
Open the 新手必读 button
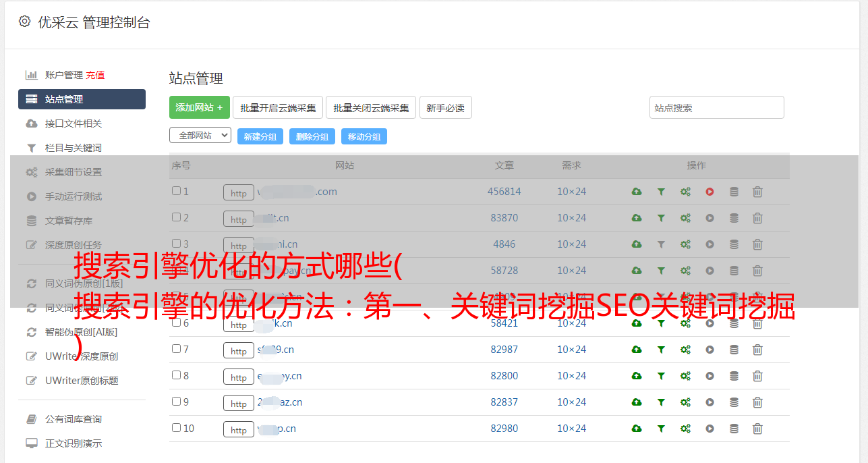[446, 107]
